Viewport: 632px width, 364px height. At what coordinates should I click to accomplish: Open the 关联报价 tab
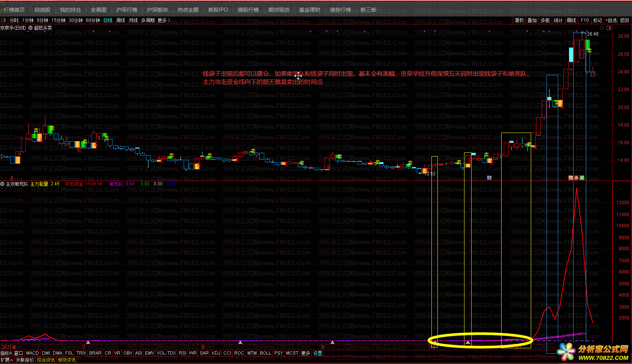click(x=25, y=360)
